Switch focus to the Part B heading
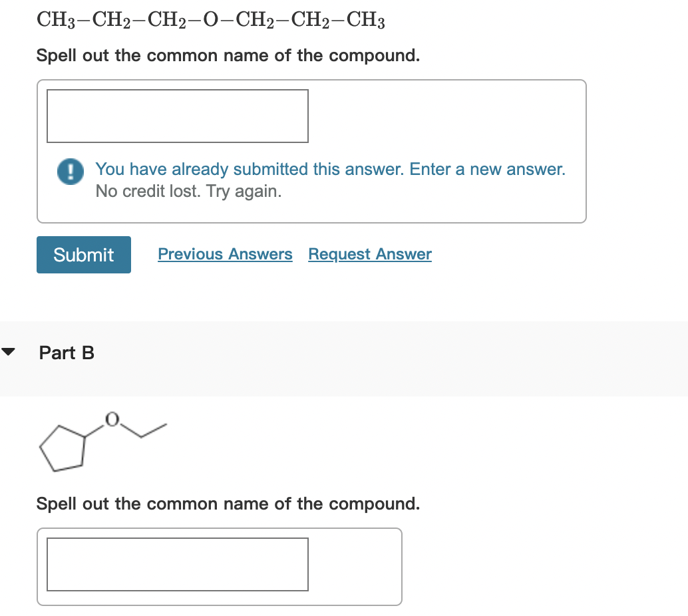Viewport: 688px width, 616px height. click(67, 353)
